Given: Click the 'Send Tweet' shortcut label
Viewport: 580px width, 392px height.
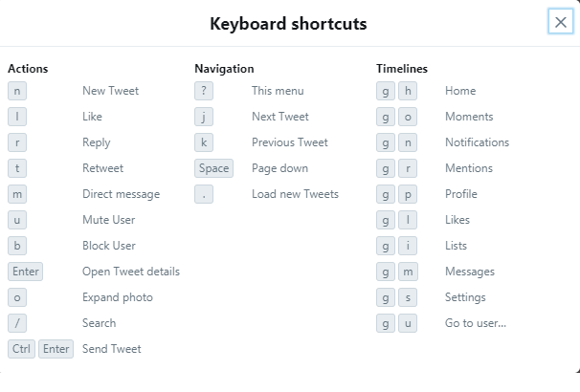Looking at the screenshot, I should (112, 349).
